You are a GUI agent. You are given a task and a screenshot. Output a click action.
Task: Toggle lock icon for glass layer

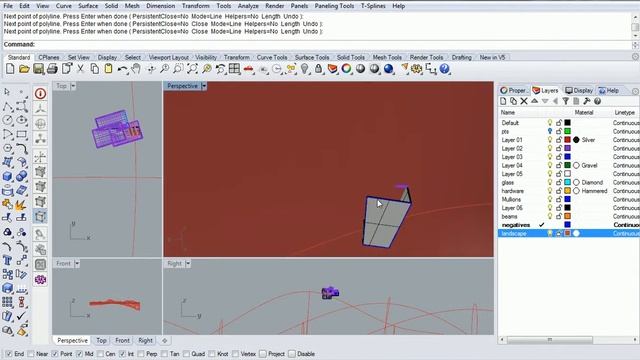pyautogui.click(x=559, y=182)
